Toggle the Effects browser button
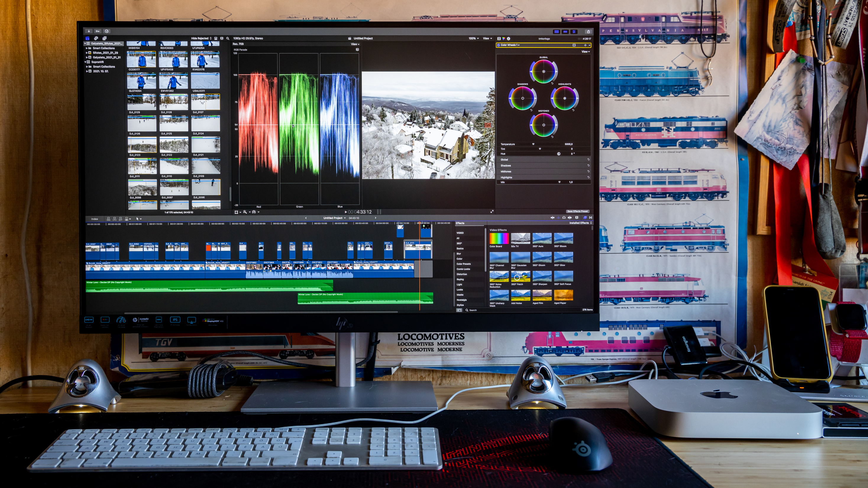Image resolution: width=868 pixels, height=488 pixels. click(x=585, y=218)
